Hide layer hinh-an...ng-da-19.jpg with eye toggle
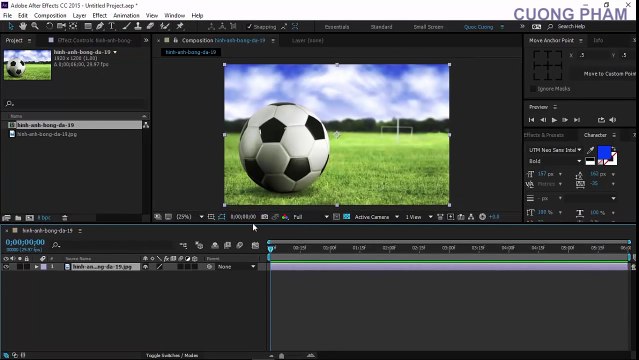This screenshot has height=360, width=639. click(6, 267)
